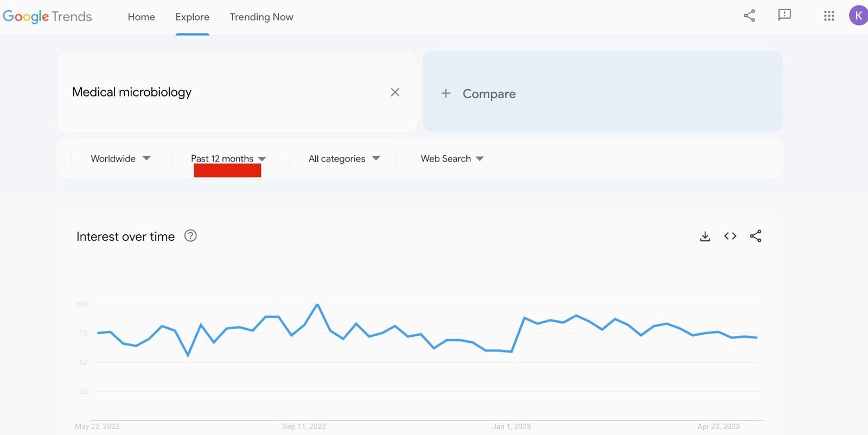Screen dimensions: 868x435
Task: Add a Compare search term
Action: tap(603, 92)
